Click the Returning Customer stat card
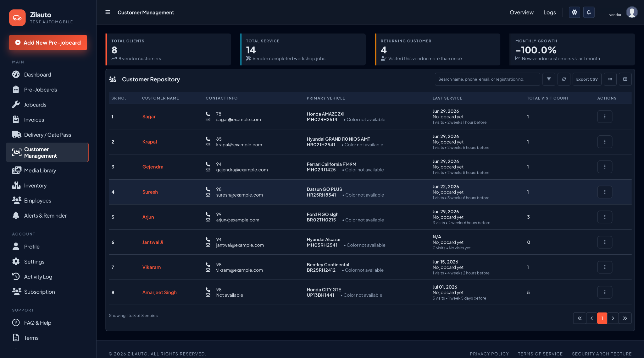 point(437,49)
